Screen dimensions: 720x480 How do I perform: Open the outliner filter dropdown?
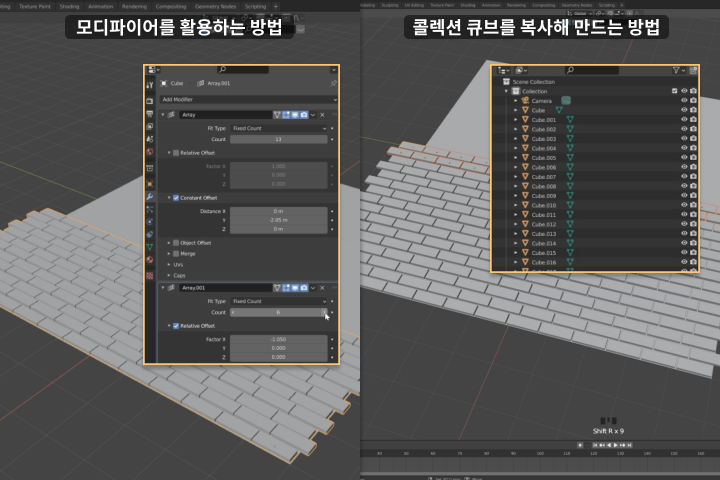tap(679, 70)
